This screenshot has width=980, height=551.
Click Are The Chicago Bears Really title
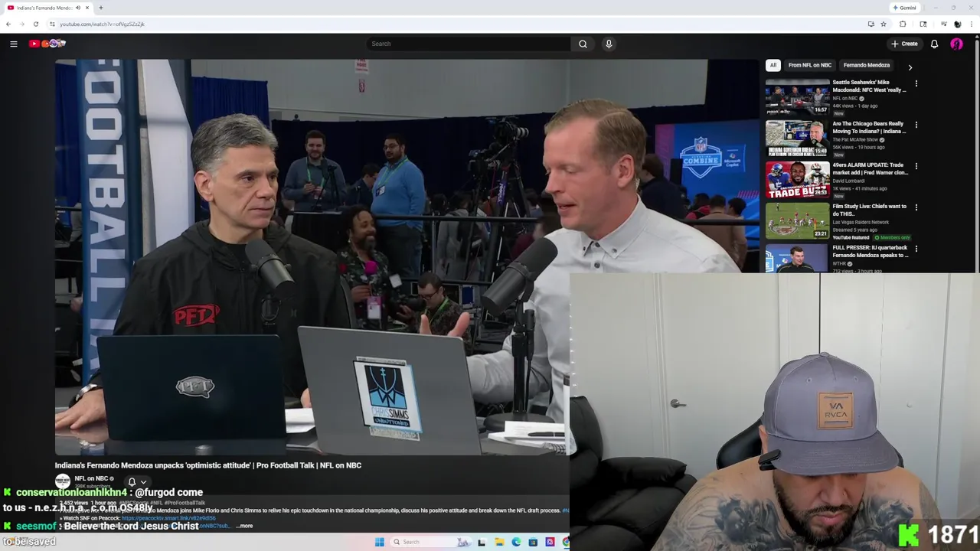coord(869,127)
